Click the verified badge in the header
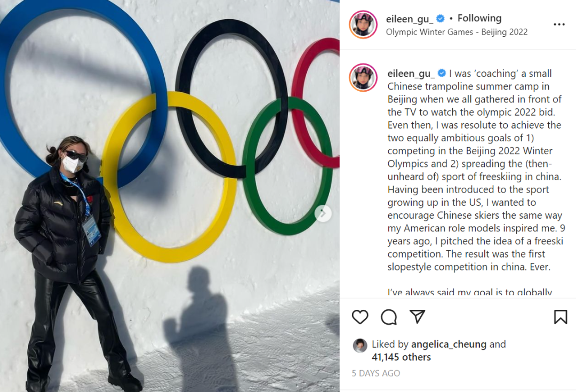 441,18
